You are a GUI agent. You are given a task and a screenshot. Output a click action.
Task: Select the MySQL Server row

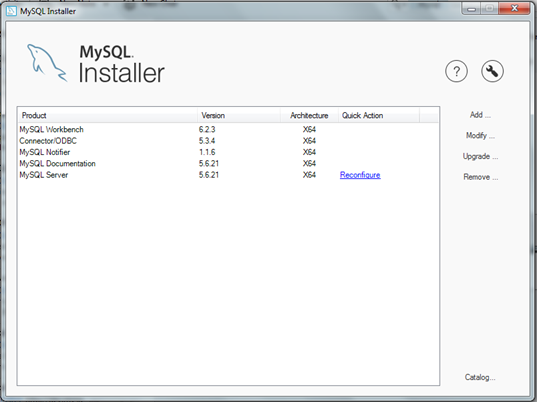click(228, 175)
